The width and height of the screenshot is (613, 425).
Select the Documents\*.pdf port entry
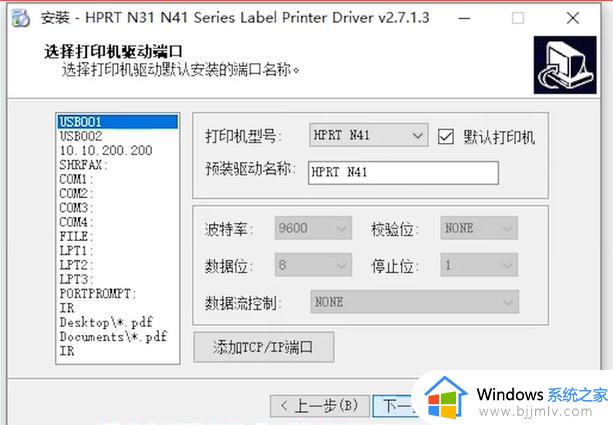[x=118, y=337]
